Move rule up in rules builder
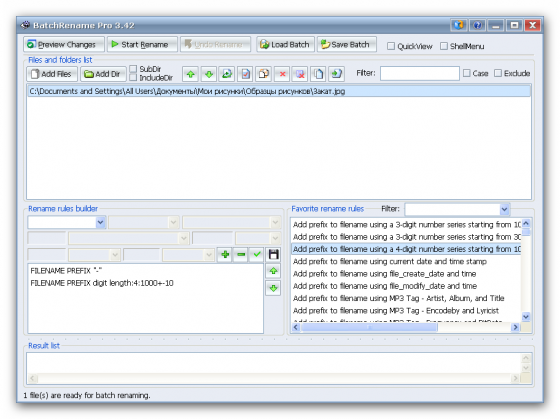 click(x=274, y=271)
